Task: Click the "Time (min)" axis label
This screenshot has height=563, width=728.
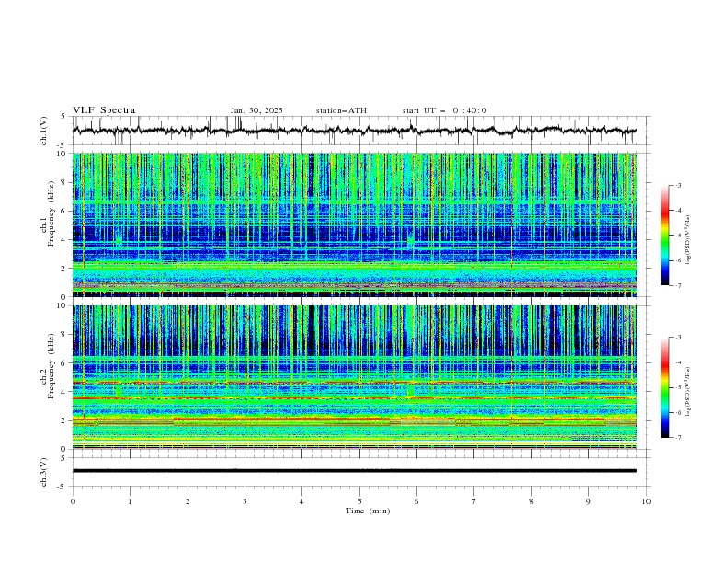Action: [368, 511]
